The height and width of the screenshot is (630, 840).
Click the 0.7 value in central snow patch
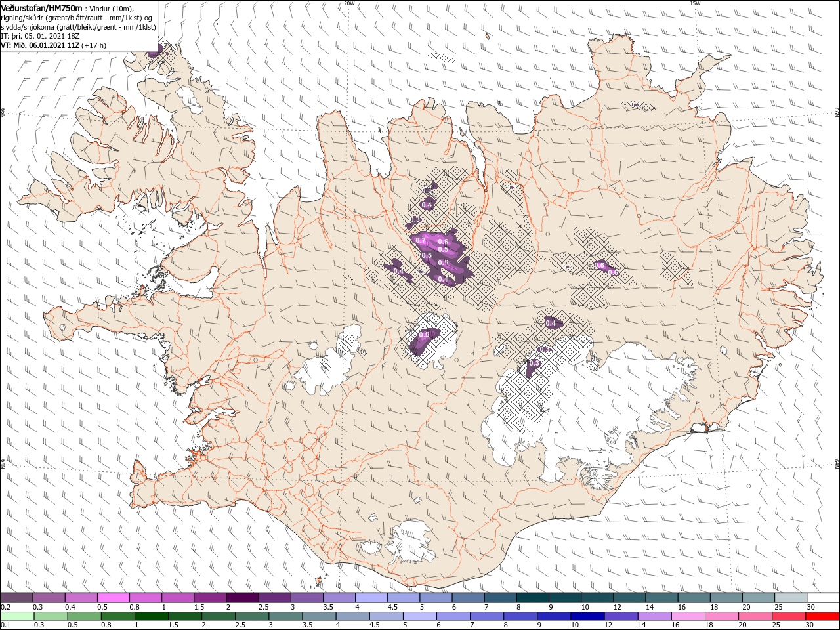(x=421, y=241)
